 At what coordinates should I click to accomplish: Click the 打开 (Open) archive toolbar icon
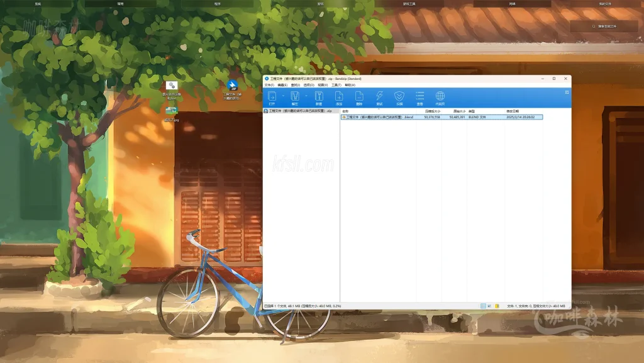[x=272, y=98]
